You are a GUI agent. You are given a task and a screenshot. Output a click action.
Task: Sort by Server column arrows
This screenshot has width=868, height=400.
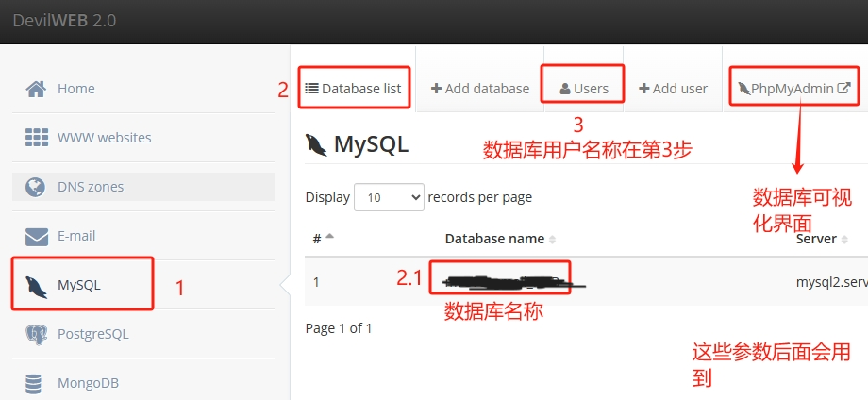(844, 239)
